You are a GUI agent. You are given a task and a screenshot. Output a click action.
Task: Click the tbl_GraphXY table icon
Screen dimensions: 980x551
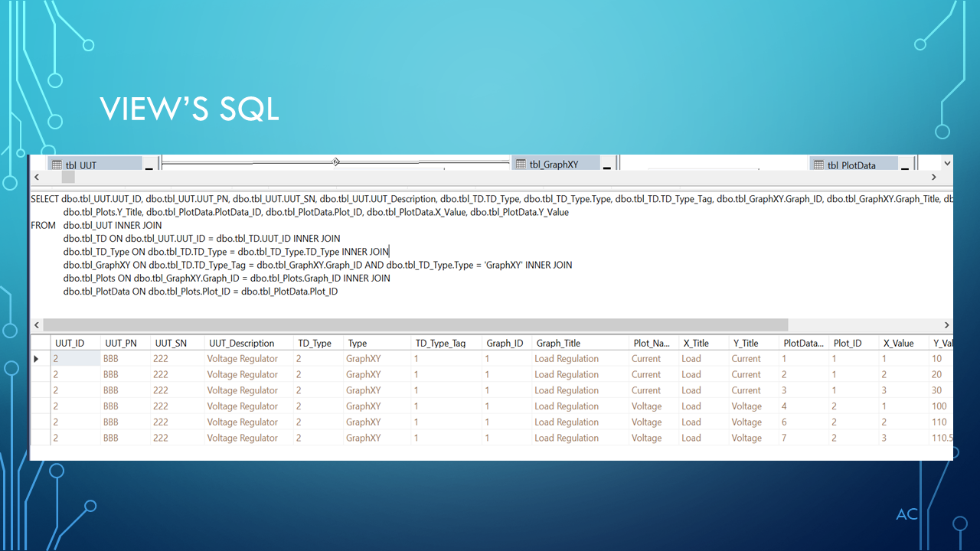[520, 164]
